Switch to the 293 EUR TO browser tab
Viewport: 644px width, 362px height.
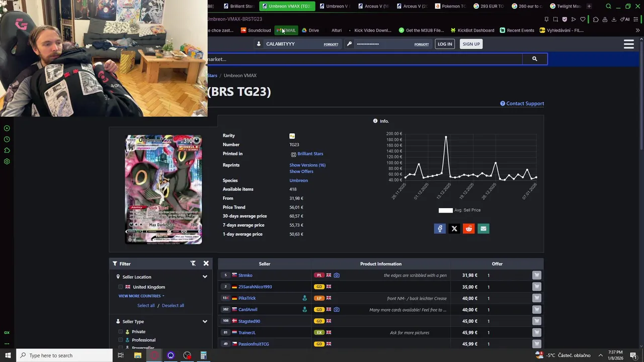[x=489, y=6]
